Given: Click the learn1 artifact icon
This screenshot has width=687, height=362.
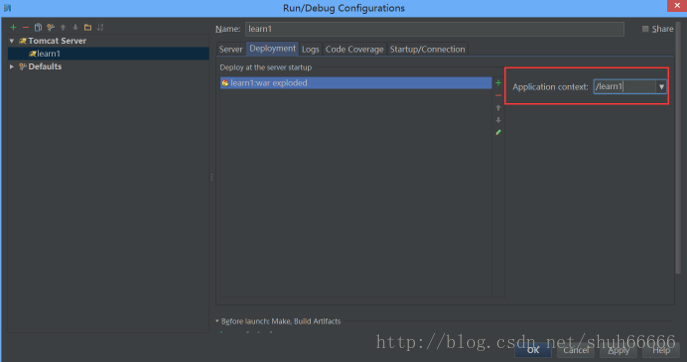Looking at the screenshot, I should coord(225,83).
